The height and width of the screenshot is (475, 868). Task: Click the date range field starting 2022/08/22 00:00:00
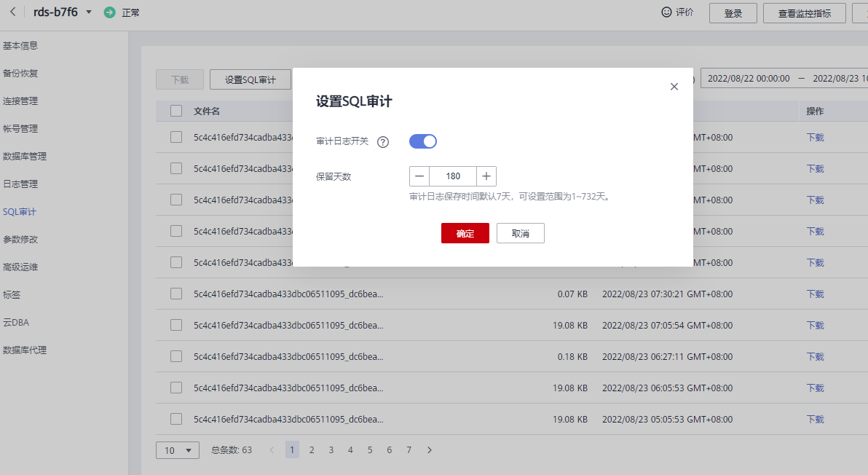[x=784, y=79]
